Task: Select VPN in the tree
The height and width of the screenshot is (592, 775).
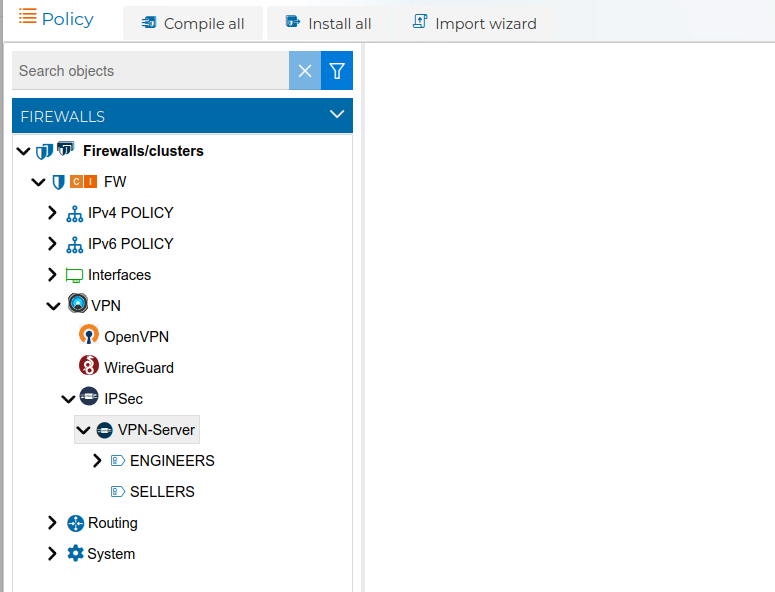Action: [x=106, y=306]
